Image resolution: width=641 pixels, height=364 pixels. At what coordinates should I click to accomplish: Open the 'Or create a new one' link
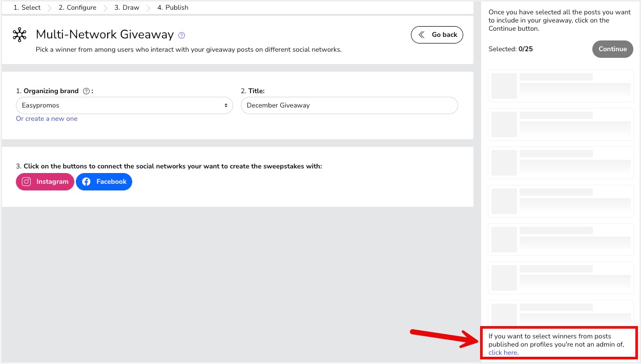click(x=47, y=119)
